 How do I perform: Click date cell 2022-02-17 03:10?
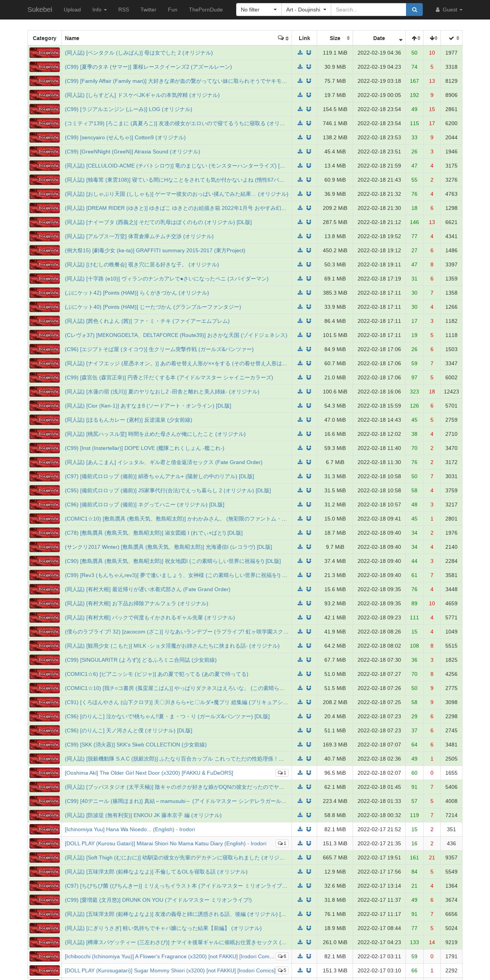pos(379,970)
